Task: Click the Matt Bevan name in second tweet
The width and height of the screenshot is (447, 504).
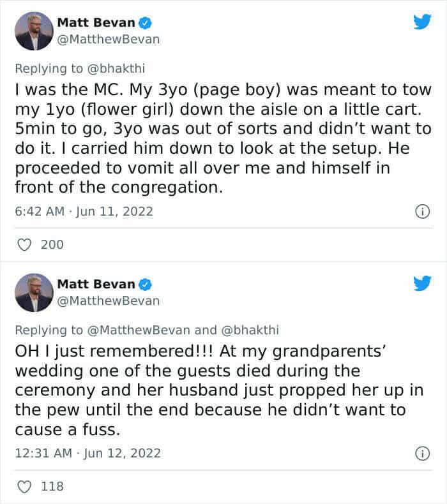Action: [x=96, y=284]
